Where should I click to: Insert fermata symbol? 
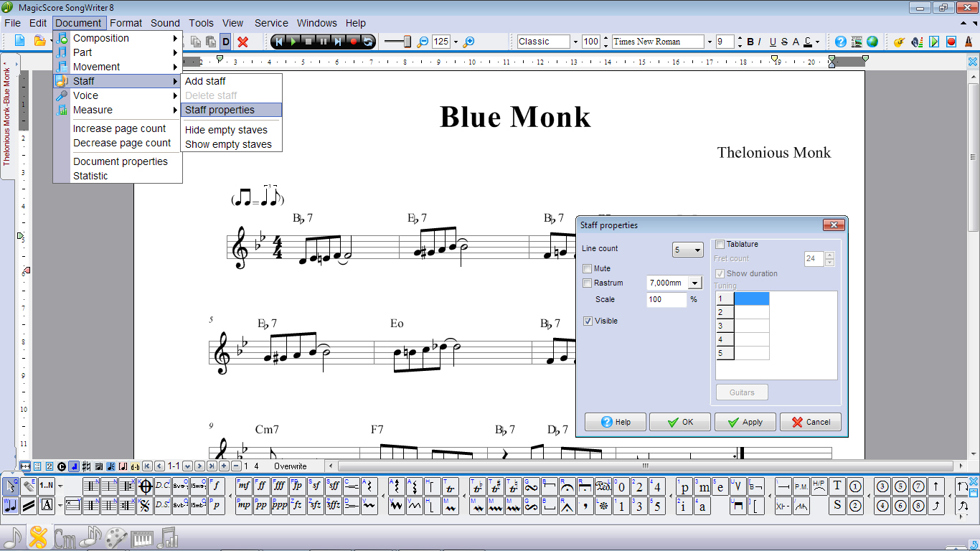click(567, 486)
